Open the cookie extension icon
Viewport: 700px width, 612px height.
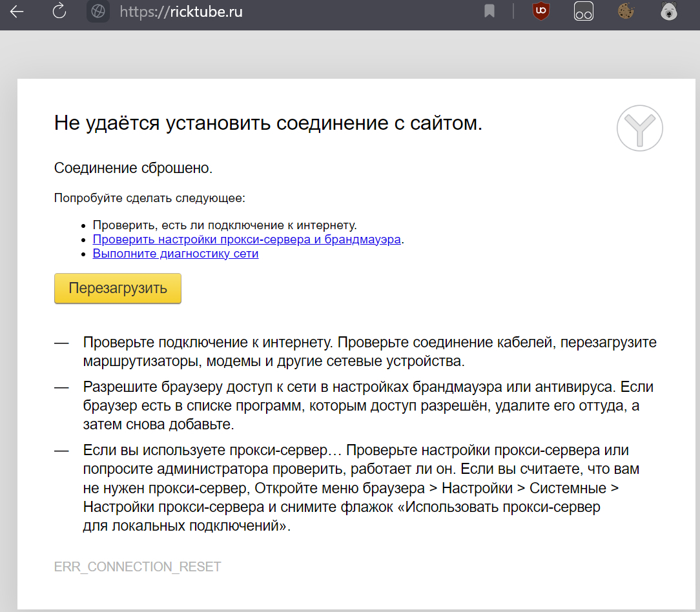tap(625, 11)
